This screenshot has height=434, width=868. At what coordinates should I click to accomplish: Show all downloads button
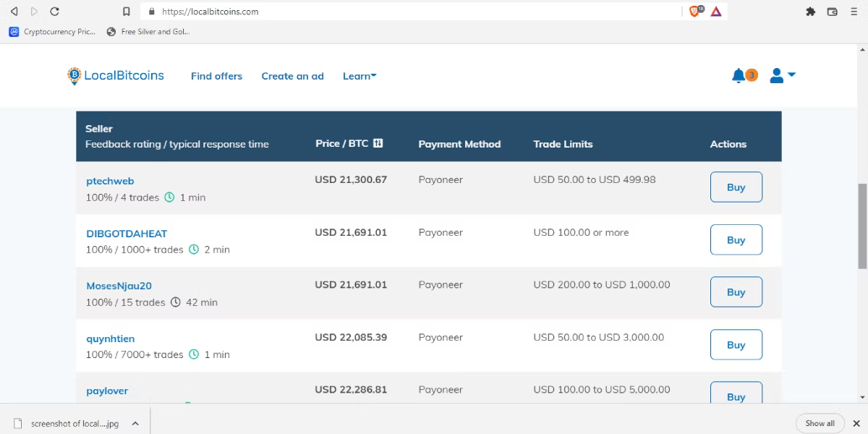pos(820,423)
